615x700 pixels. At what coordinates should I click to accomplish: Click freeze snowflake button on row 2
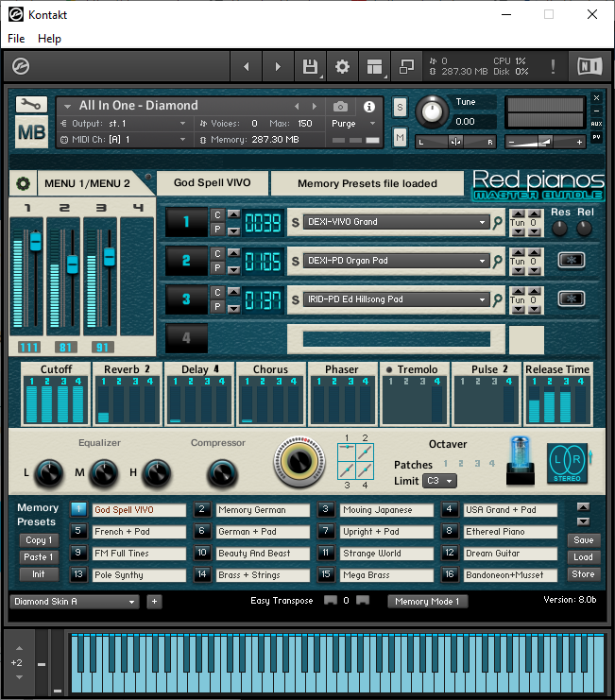pos(572,260)
